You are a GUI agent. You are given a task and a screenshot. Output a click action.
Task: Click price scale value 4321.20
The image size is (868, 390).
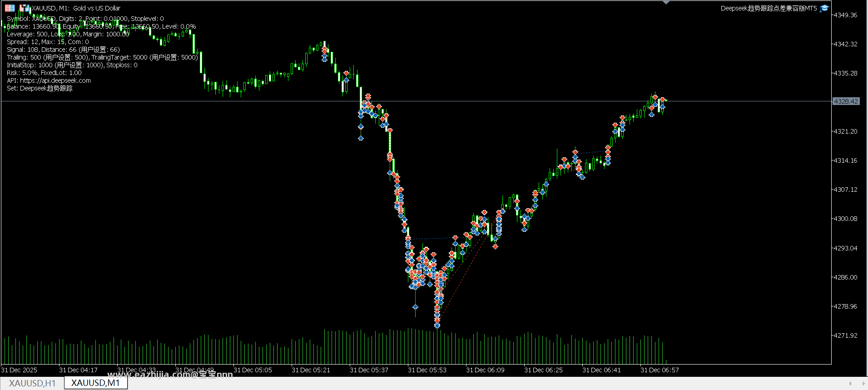845,131
